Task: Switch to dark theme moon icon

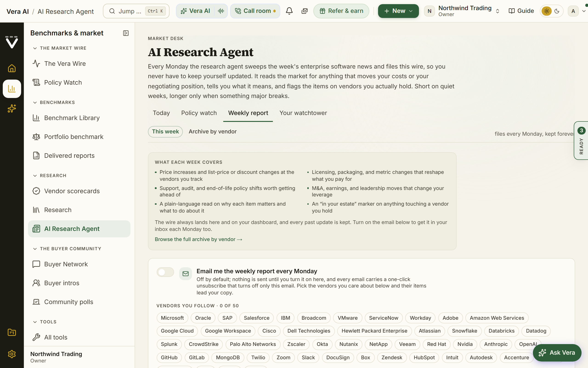Action: click(557, 11)
